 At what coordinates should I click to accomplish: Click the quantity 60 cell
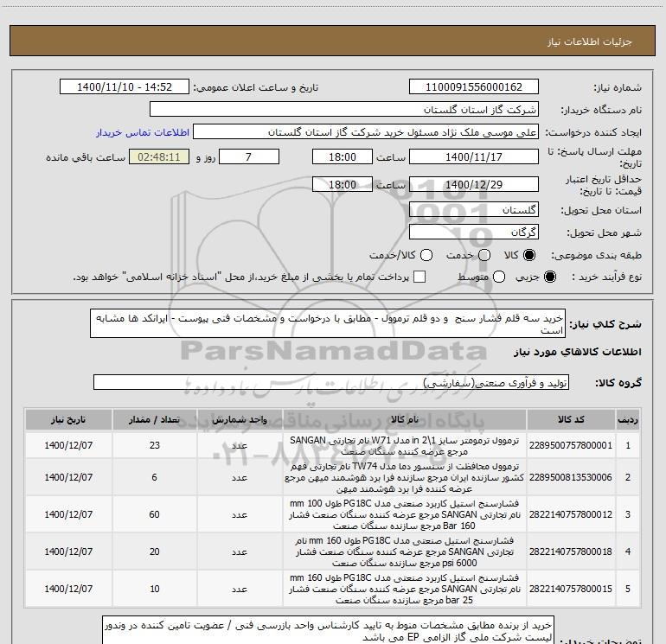(x=154, y=514)
